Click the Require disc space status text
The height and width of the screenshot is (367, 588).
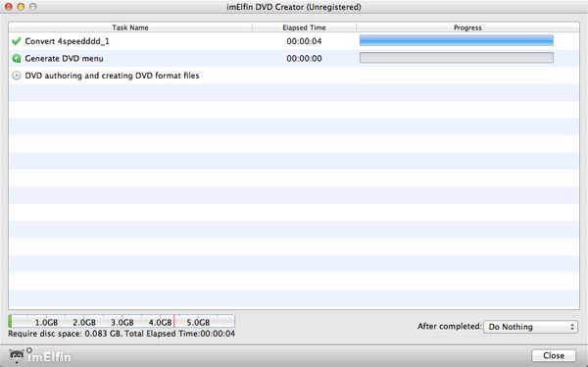[x=122, y=334]
